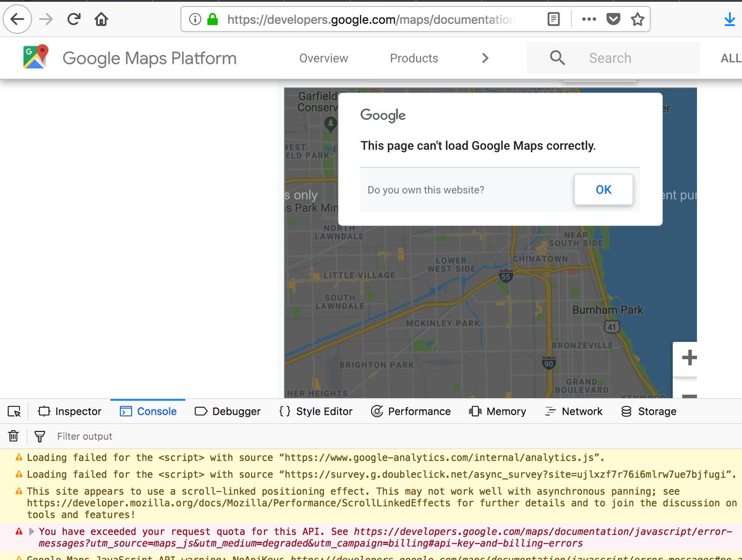The height and width of the screenshot is (560, 742).
Task: Click 'This page can't load Google Maps correctly'
Action: tap(478, 146)
